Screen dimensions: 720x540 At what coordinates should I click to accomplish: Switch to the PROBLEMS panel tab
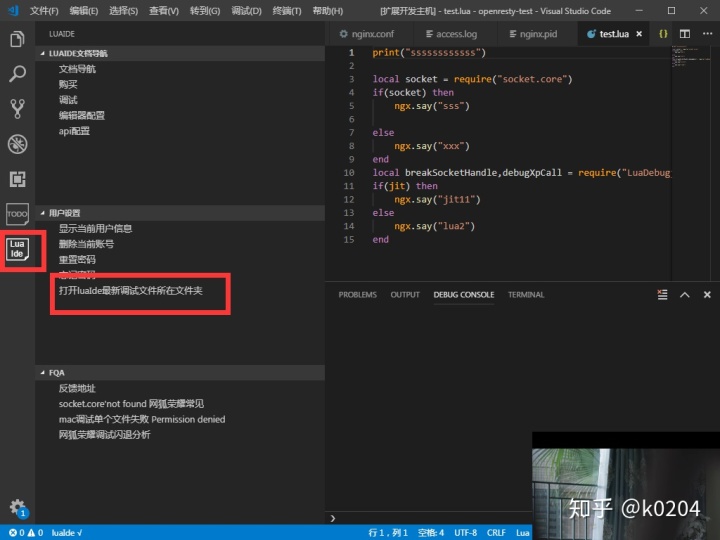pos(357,295)
